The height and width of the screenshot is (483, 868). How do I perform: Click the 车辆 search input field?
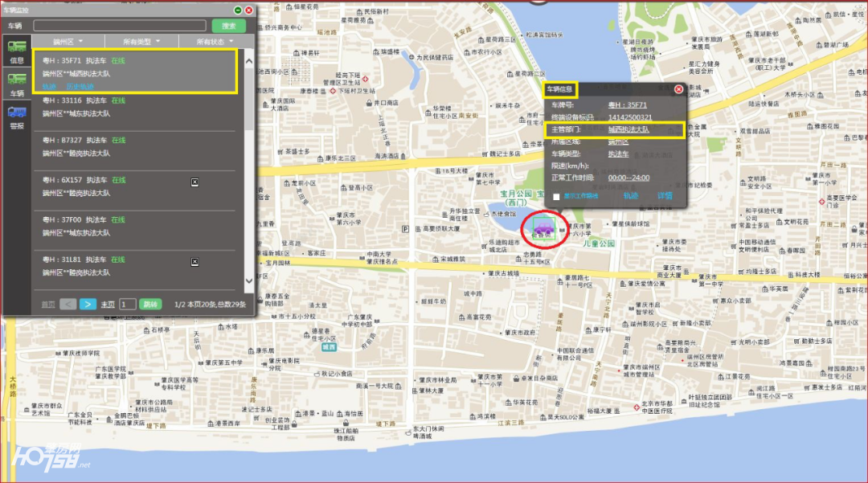[x=120, y=26]
